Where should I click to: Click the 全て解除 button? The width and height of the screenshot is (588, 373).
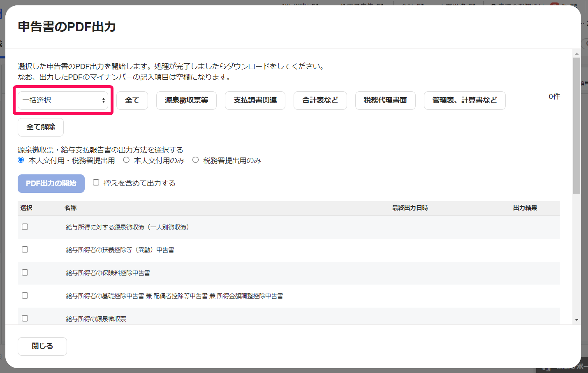click(x=41, y=127)
